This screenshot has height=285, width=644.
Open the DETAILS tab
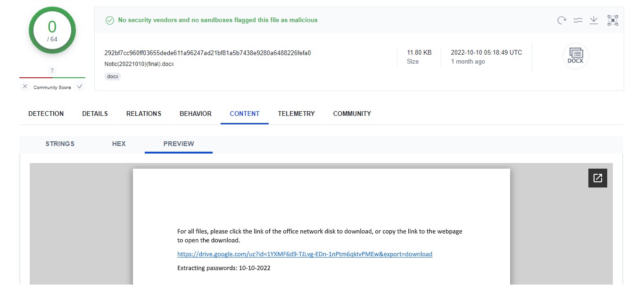[95, 114]
